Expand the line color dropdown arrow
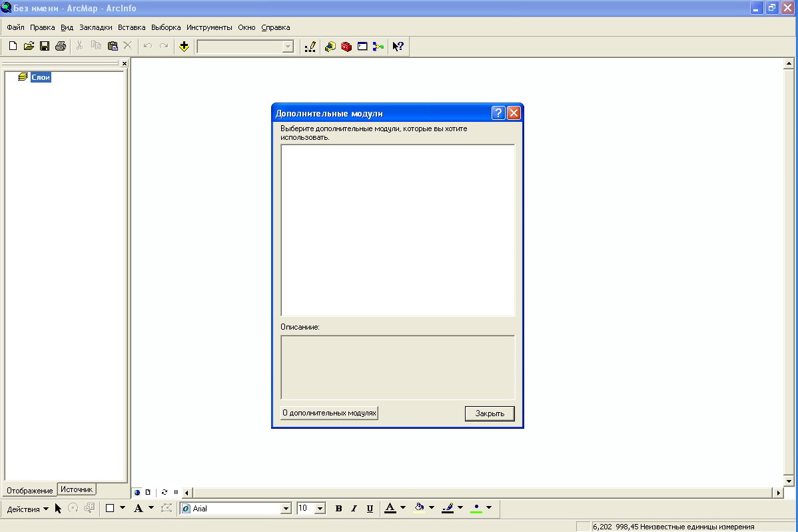 pyautogui.click(x=460, y=507)
